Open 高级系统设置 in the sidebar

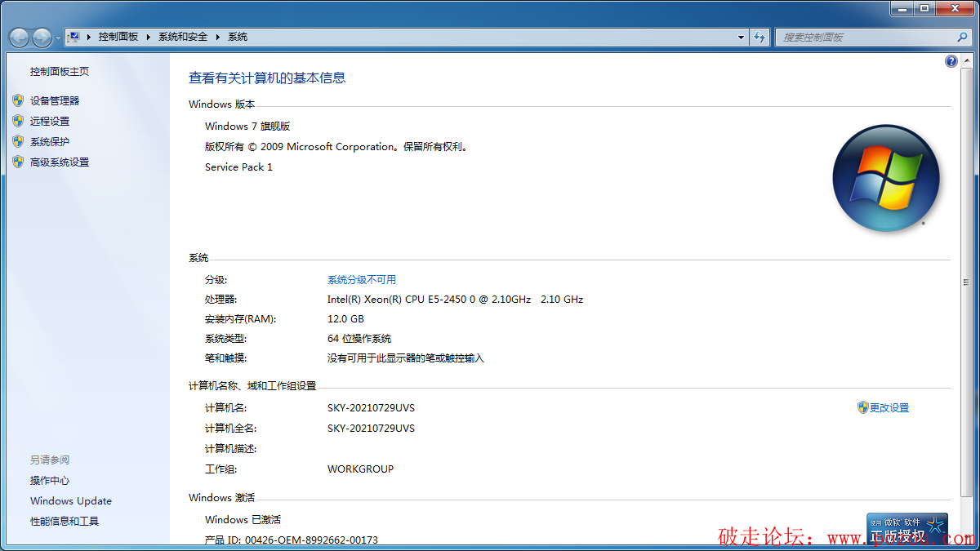[60, 162]
